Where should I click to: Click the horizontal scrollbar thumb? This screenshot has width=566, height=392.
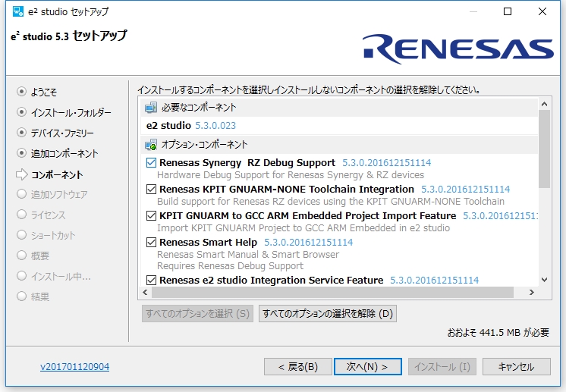pos(332,293)
